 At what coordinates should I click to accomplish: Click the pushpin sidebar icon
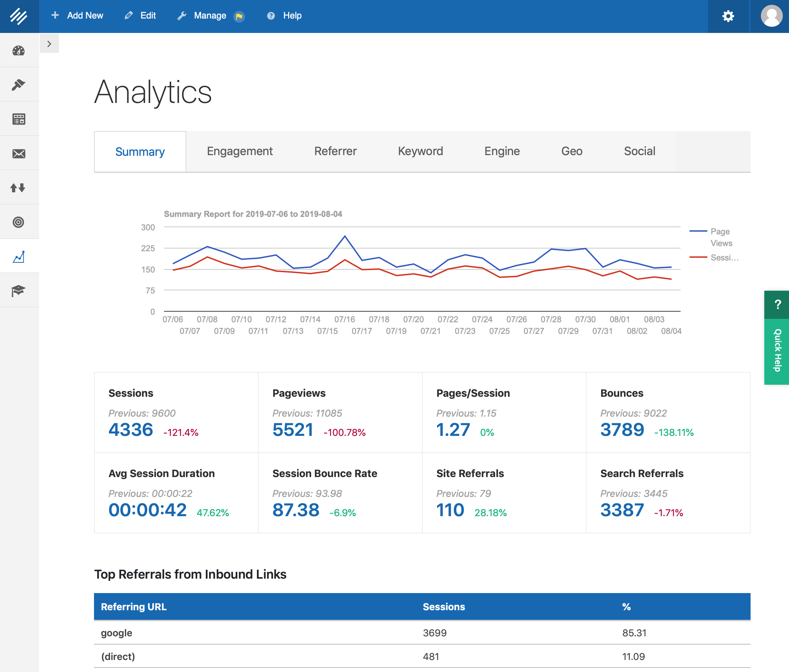[x=19, y=84]
